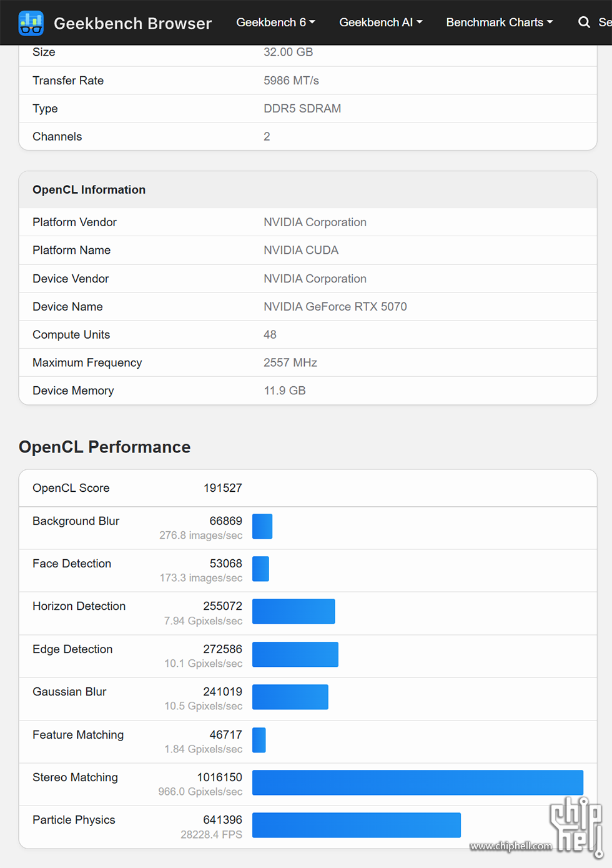Screen dimensions: 612x868
Task: Click the Gaussian Blur score bar
Action: click(290, 697)
